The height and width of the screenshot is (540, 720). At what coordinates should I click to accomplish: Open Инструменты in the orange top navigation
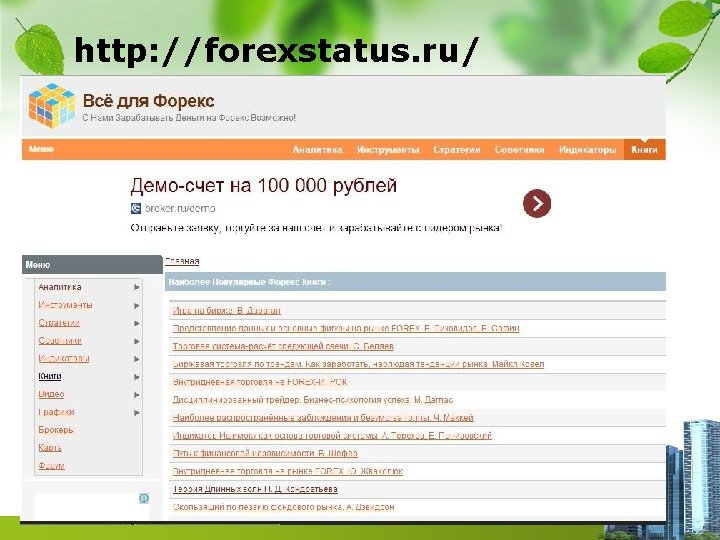click(388, 150)
